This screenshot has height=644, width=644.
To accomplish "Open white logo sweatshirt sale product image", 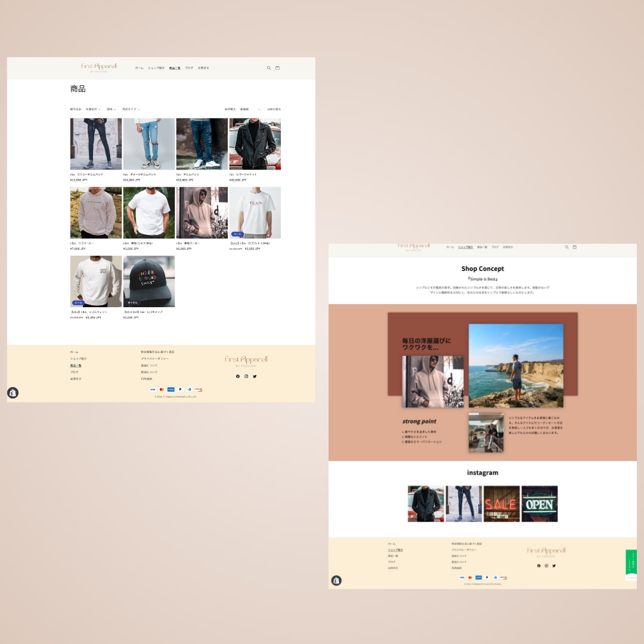I will coord(96,281).
